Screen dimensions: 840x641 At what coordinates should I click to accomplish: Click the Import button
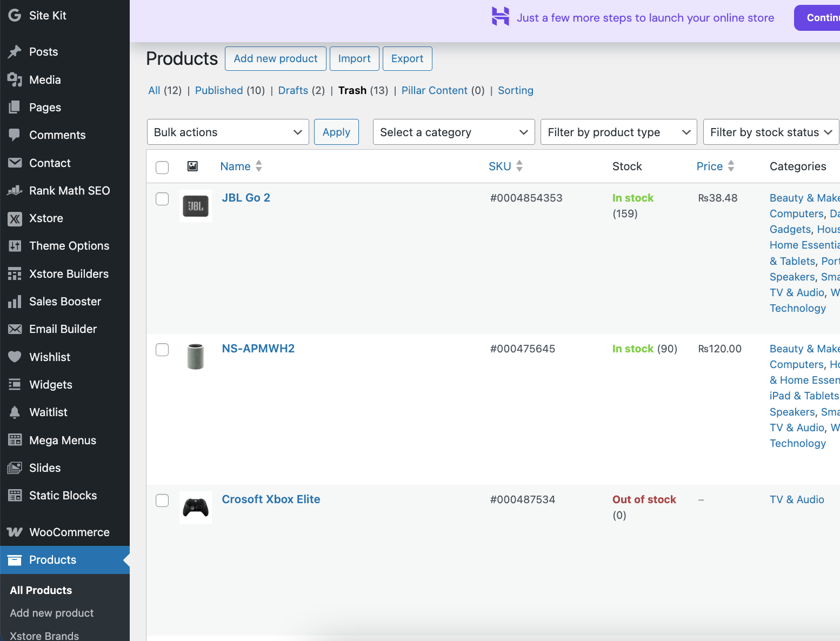coord(355,58)
